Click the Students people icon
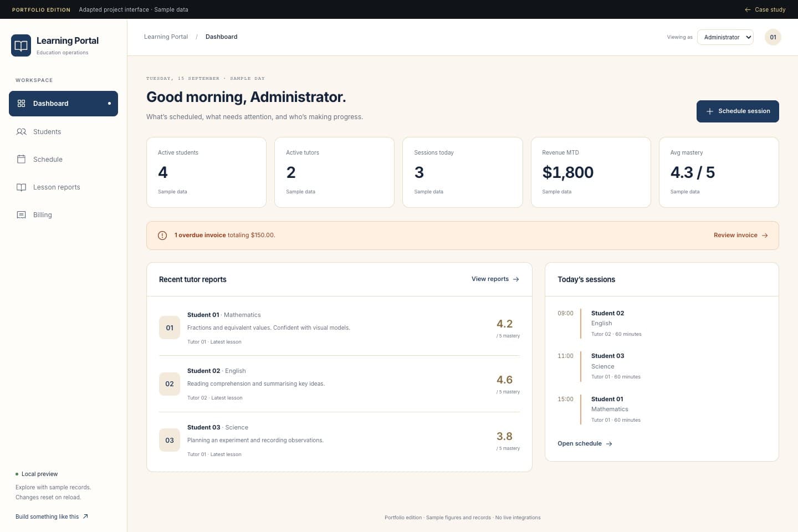 [22, 132]
